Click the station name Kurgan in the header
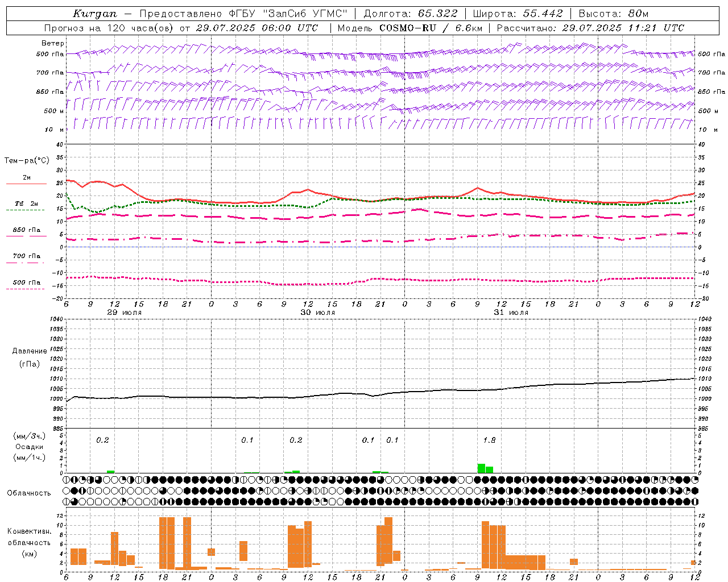Screen dimensions: 728x582 pos(95,14)
